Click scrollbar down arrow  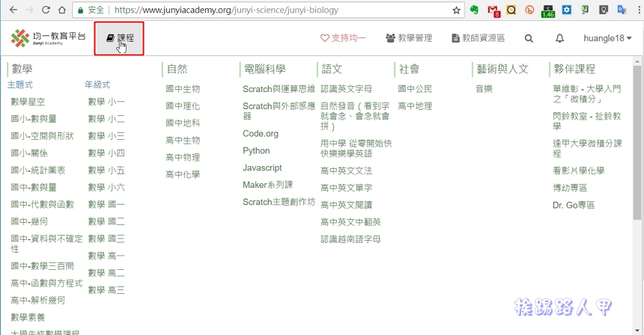click(637, 330)
